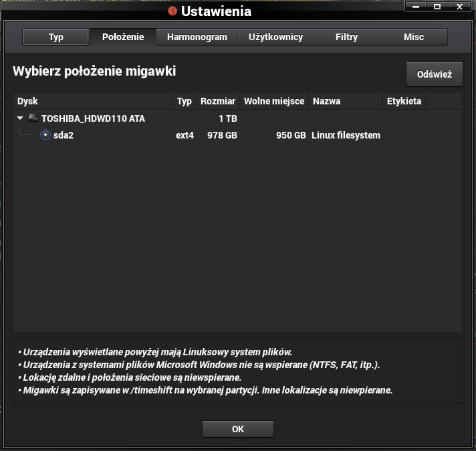Click the Etykieta column header

click(x=404, y=101)
